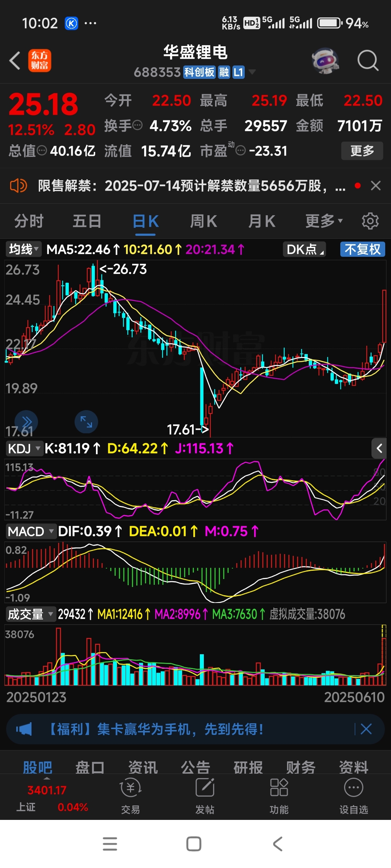Open the DK点 selector
The width and height of the screenshot is (391, 868).
(x=305, y=249)
